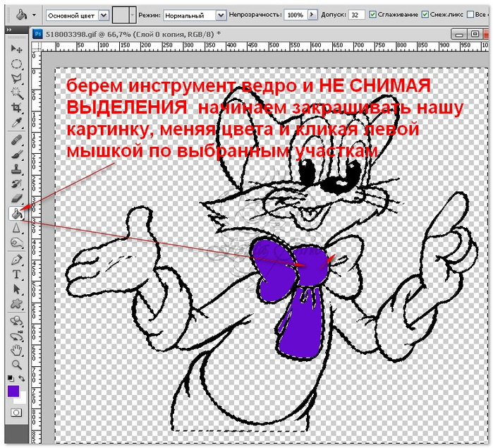Open the pattern picker dropdown arrow
493x448 pixels.
point(133,15)
